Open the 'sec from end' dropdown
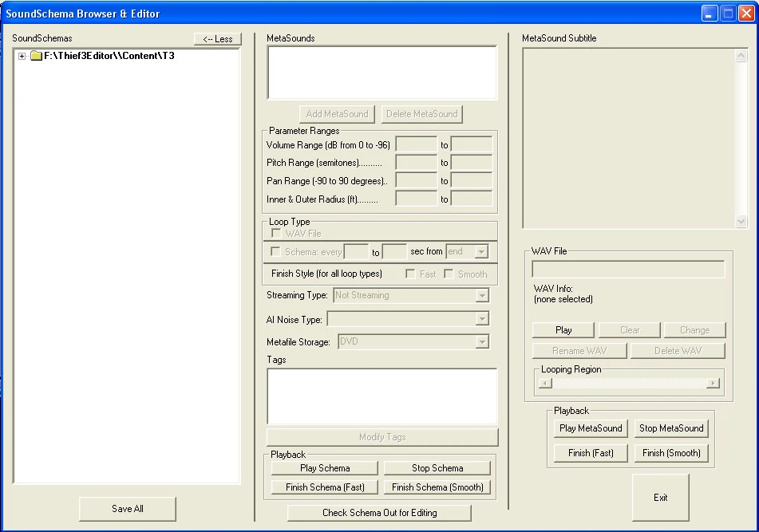 (x=481, y=251)
